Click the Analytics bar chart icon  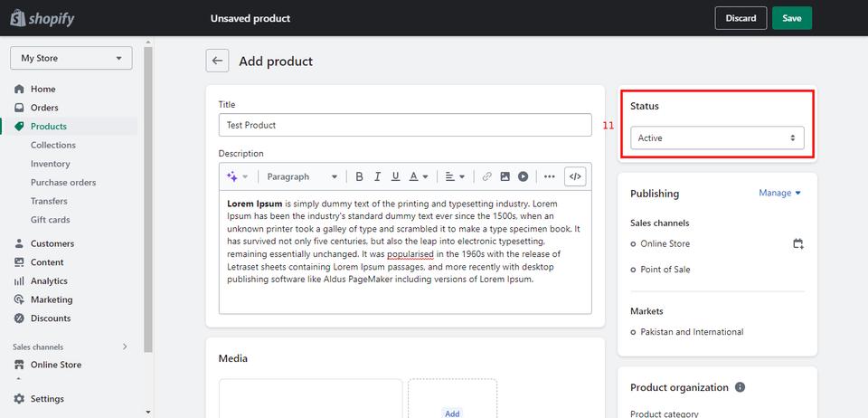click(19, 280)
